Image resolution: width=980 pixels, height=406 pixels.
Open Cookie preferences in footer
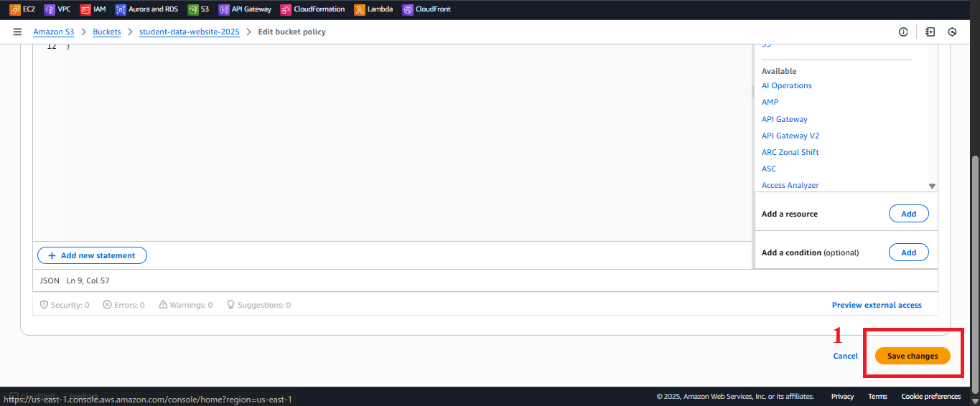tap(930, 397)
